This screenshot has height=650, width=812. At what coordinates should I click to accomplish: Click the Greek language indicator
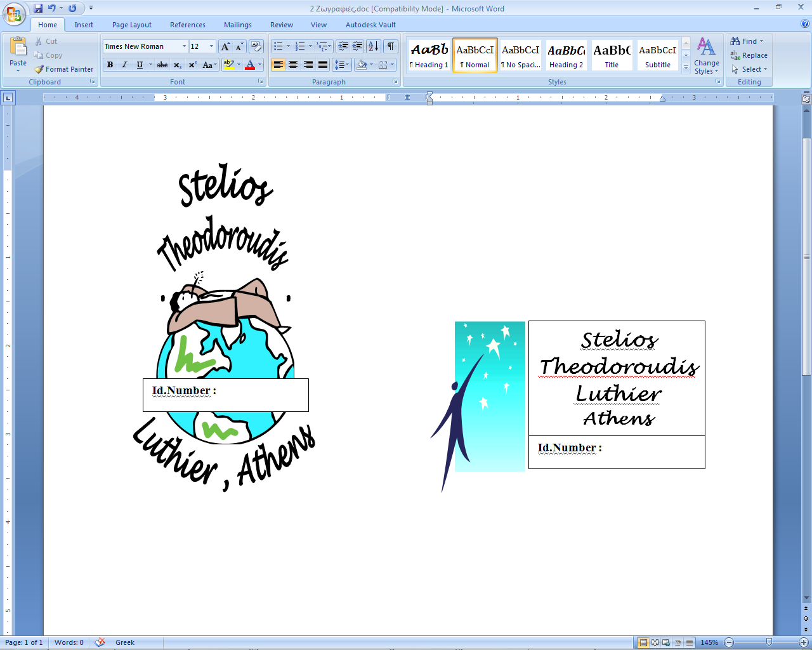(125, 642)
